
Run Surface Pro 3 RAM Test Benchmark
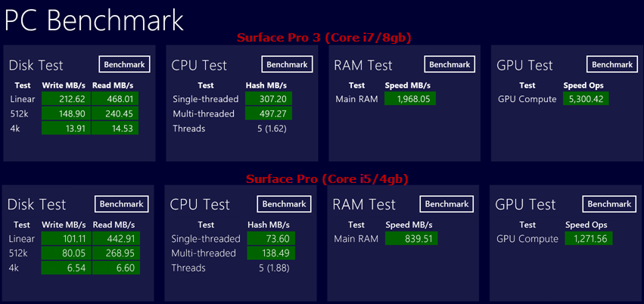(450, 64)
